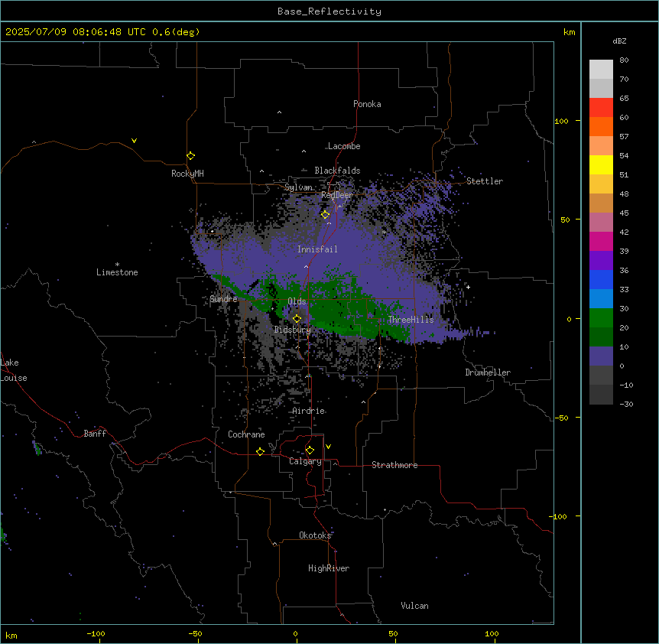Viewport: 659px width, 644px height.
Task: Click the HighRiver label
Action: coord(329,568)
